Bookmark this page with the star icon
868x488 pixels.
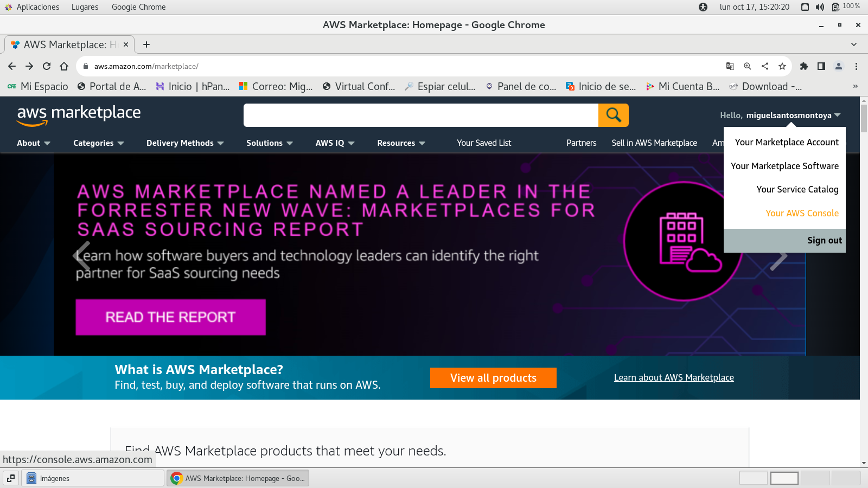[782, 66]
